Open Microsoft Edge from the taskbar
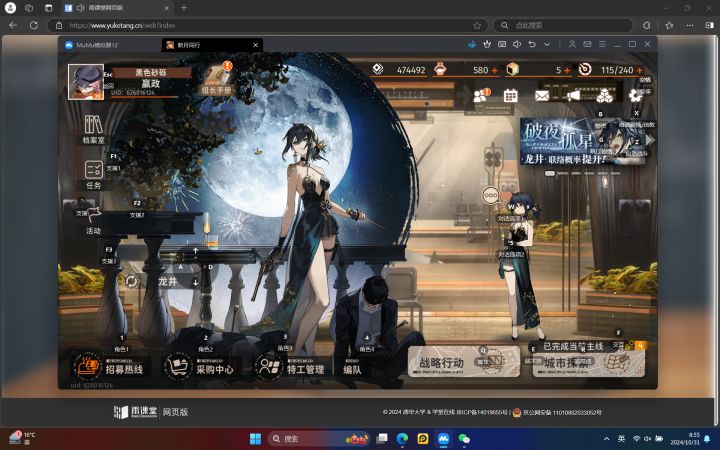This screenshot has height=450, width=720. (x=402, y=439)
